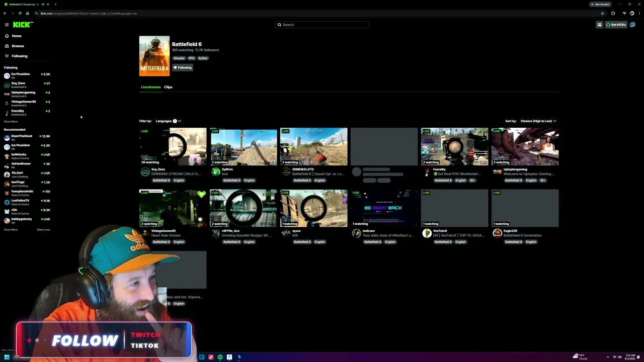Open VintageGamer85 channel from sidebar
This screenshot has height=362, width=644.
pyautogui.click(x=27, y=103)
